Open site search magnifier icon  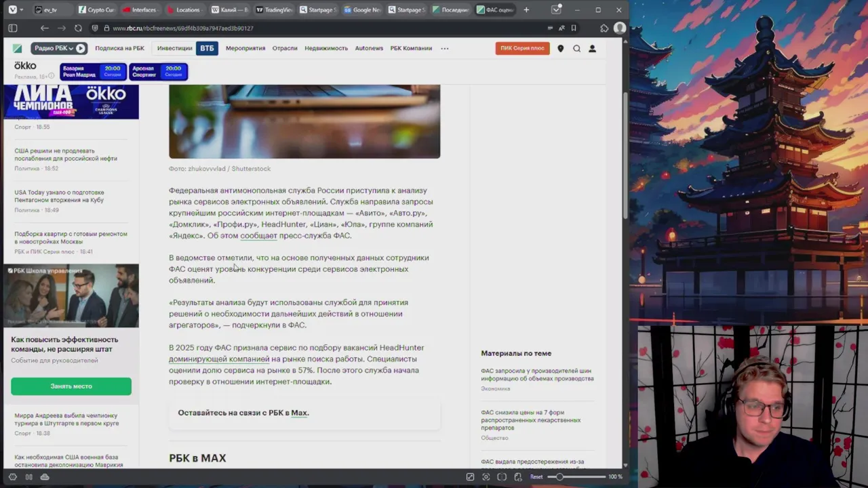pos(576,48)
